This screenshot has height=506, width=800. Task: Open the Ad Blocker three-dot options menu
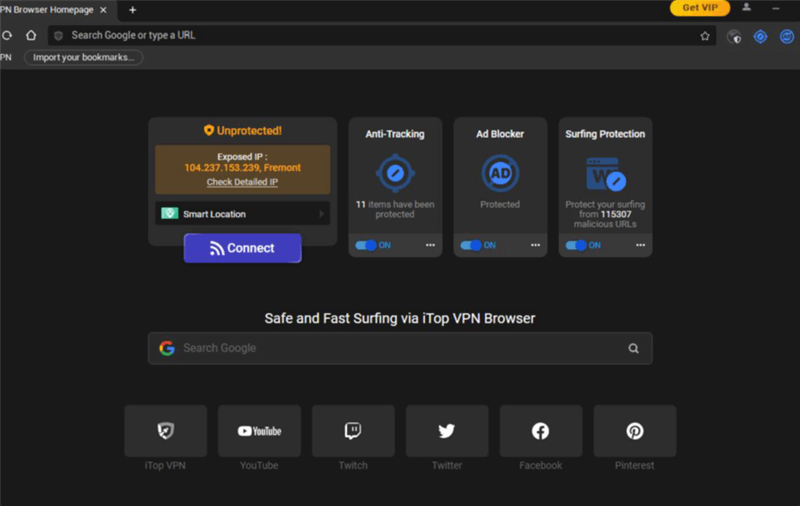point(535,245)
